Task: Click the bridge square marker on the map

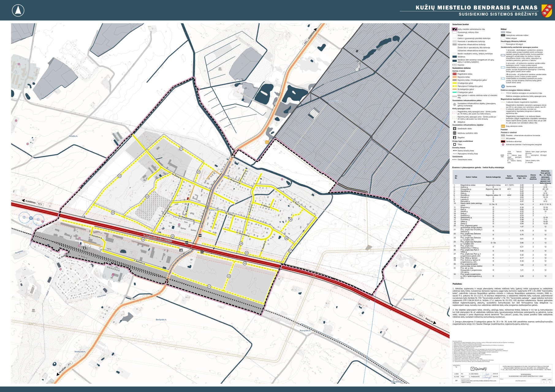Action: [233, 156]
